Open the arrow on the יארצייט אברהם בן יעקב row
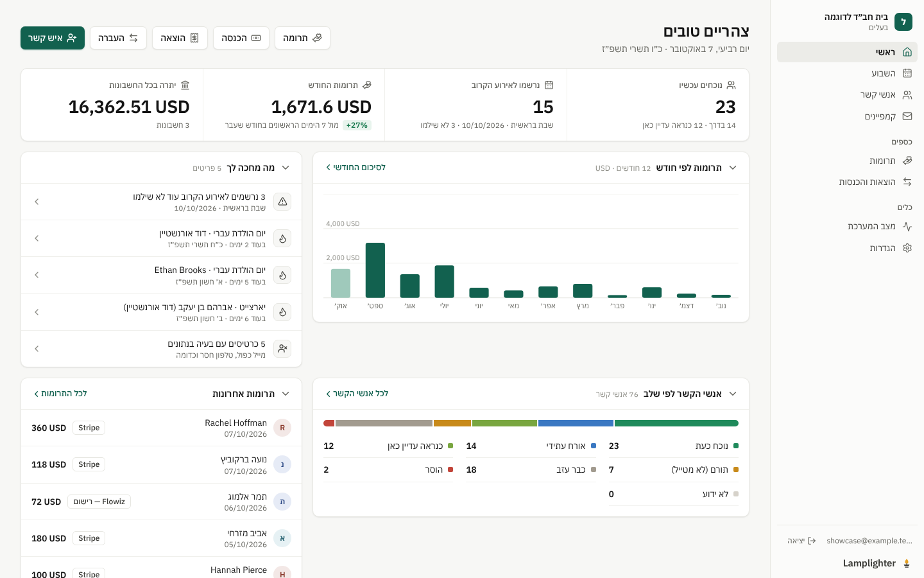This screenshot has height=578, width=924. [x=37, y=312]
